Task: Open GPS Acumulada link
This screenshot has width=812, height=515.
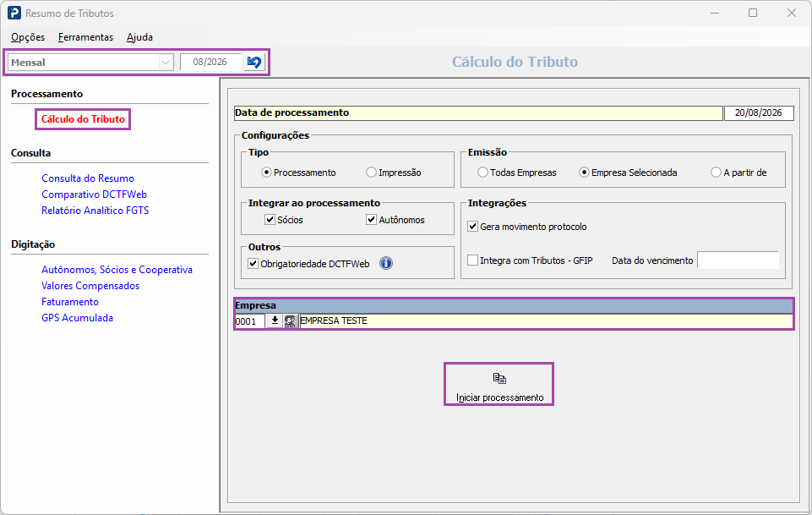Action: [77, 318]
